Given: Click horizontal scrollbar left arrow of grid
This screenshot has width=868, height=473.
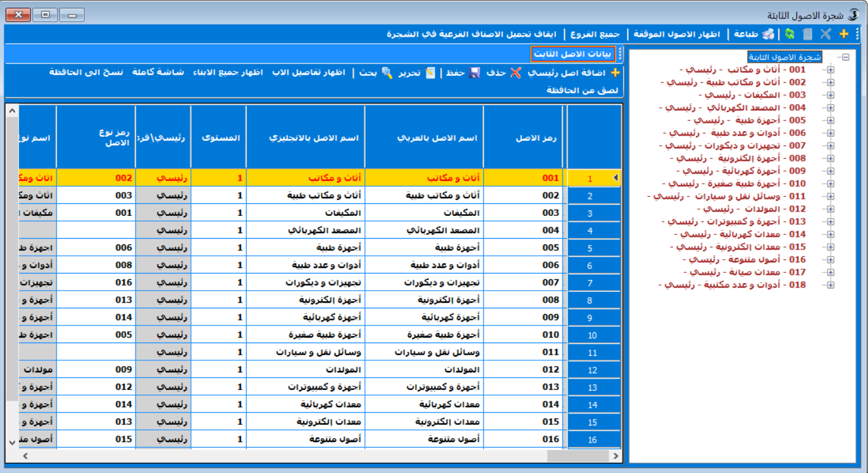Looking at the screenshot, I should point(26,456).
